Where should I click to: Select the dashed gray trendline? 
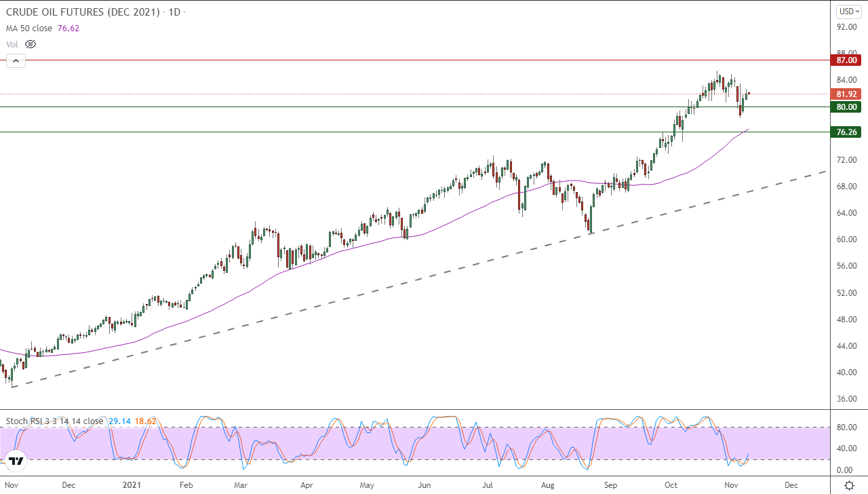[x=419, y=278]
